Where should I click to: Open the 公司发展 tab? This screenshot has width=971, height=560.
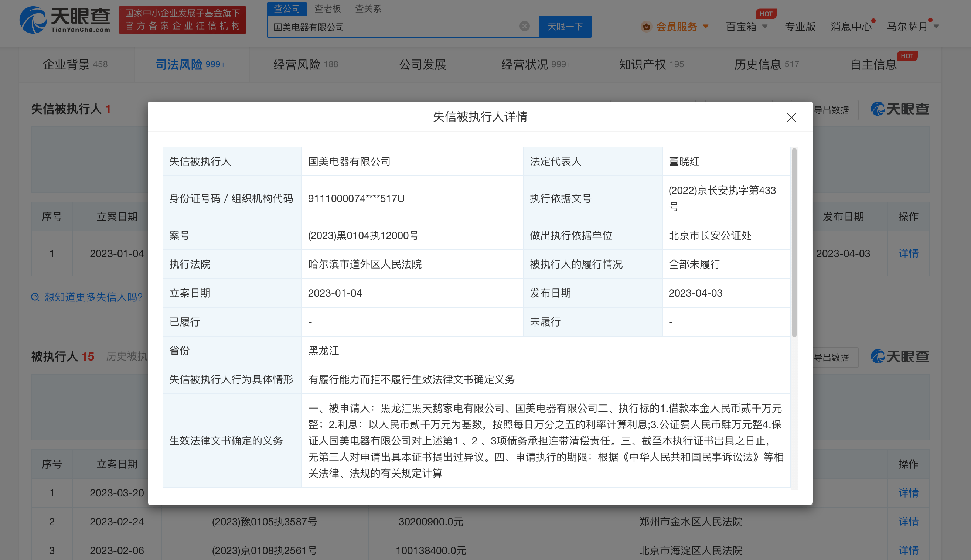click(x=422, y=64)
